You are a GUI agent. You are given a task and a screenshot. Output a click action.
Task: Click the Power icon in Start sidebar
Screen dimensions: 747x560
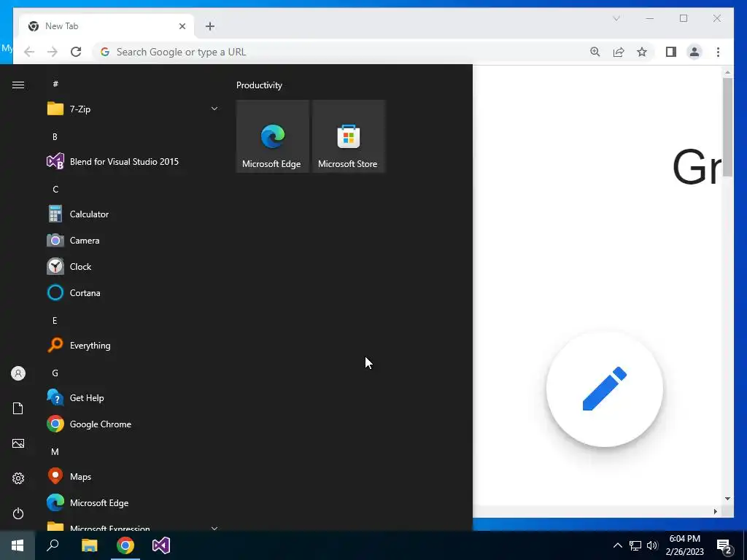click(x=18, y=513)
